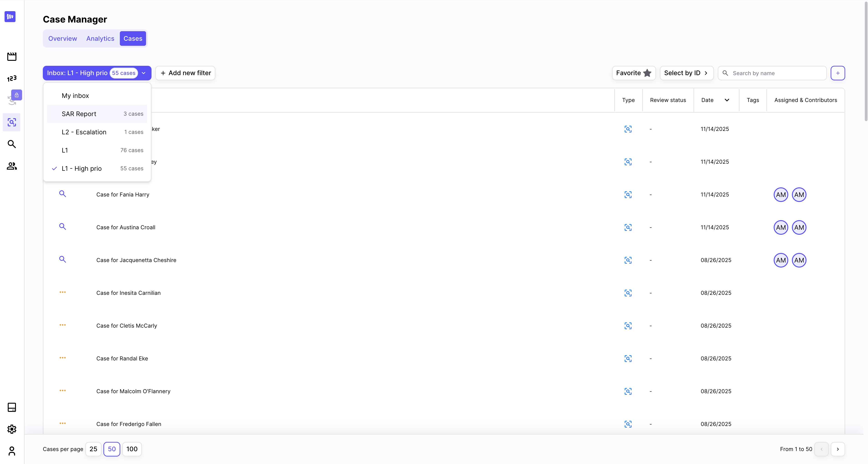The height and width of the screenshot is (464, 868).
Task: Open Case for Malcolm O'Flannery
Action: [133, 391]
